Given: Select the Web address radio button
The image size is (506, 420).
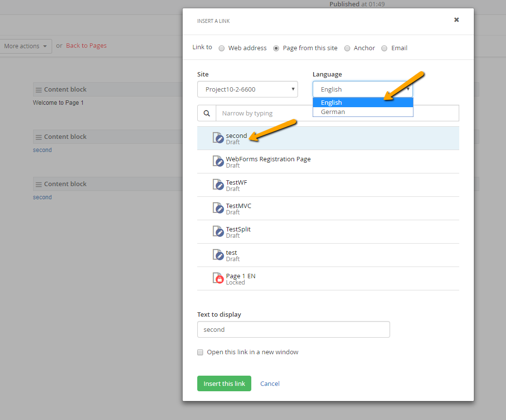Looking at the screenshot, I should tap(222, 48).
